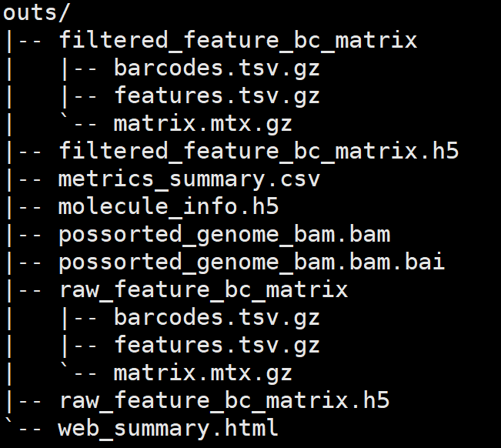Click the possorted_genome_bam.bam file name

pyautogui.click(x=224, y=234)
